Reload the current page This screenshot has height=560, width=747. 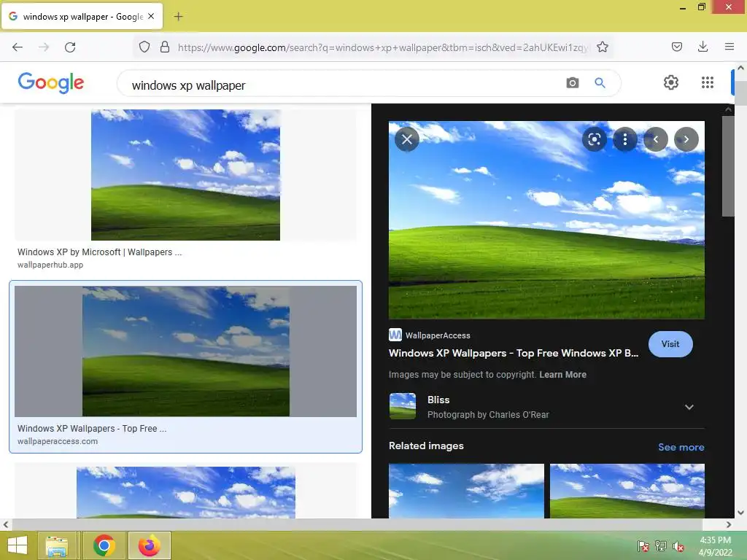click(70, 47)
